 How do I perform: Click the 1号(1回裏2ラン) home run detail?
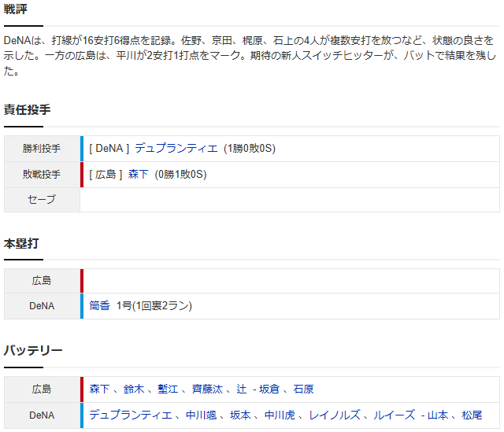[154, 305]
